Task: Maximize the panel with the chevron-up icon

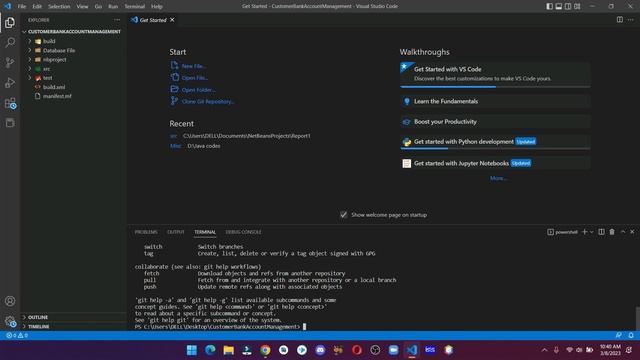Action: click(623, 232)
